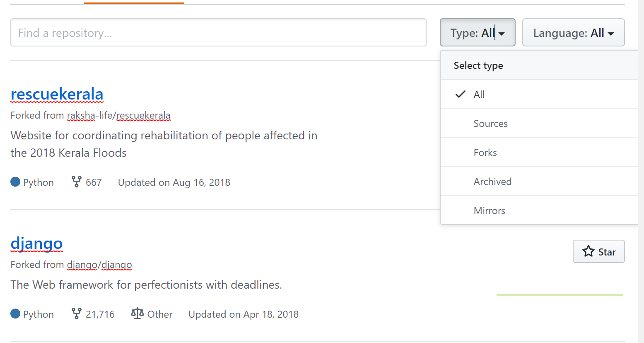The height and width of the screenshot is (343, 644).
Task: Click the Find a repository search field
Action: [x=218, y=33]
